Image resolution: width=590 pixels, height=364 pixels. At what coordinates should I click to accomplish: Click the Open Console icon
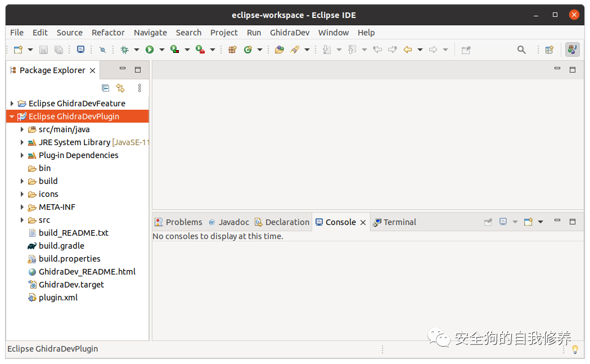528,222
